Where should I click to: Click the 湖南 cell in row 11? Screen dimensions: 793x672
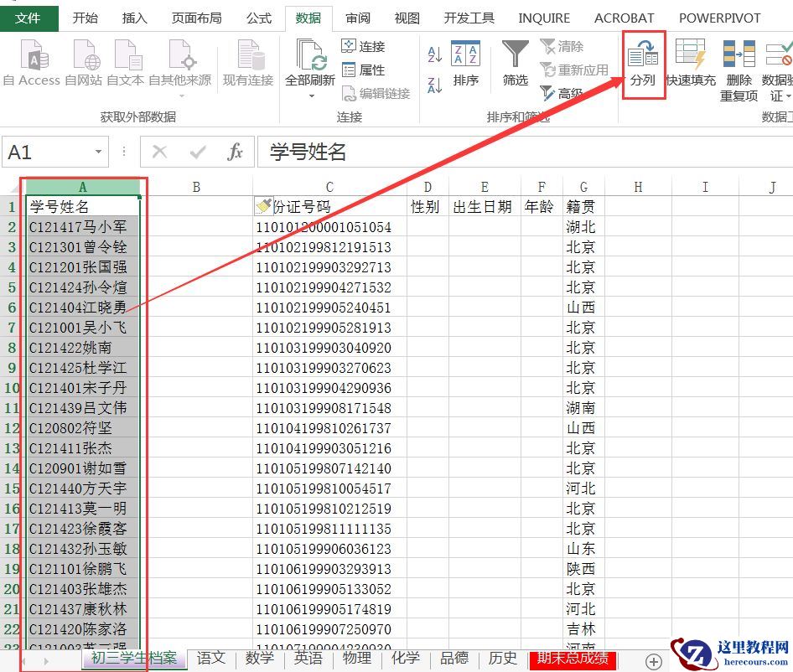pyautogui.click(x=583, y=408)
